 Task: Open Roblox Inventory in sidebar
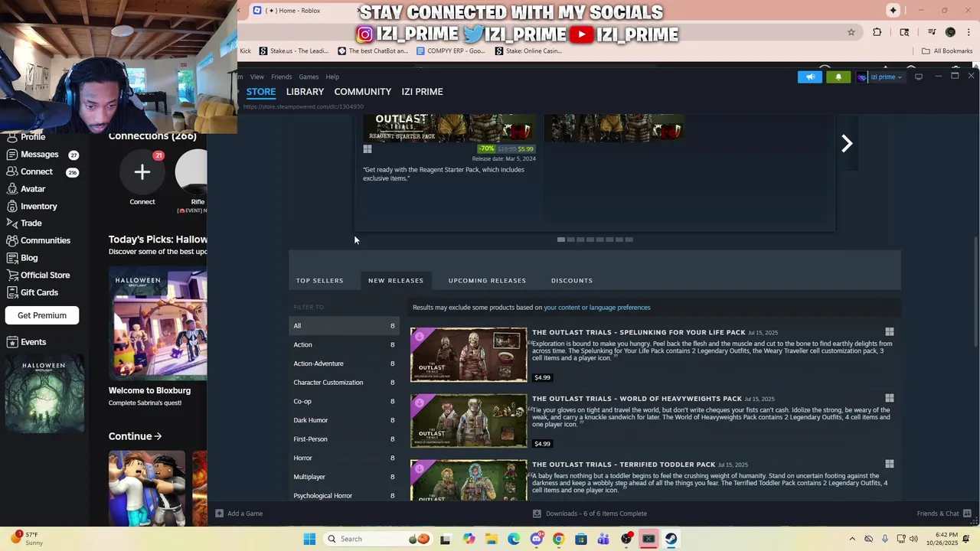[x=31, y=207]
